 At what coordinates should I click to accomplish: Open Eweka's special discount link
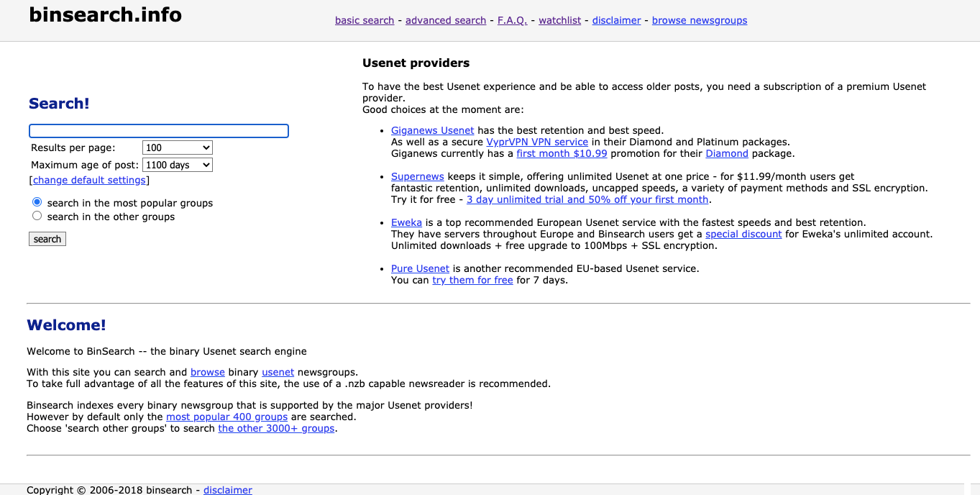pyautogui.click(x=743, y=234)
